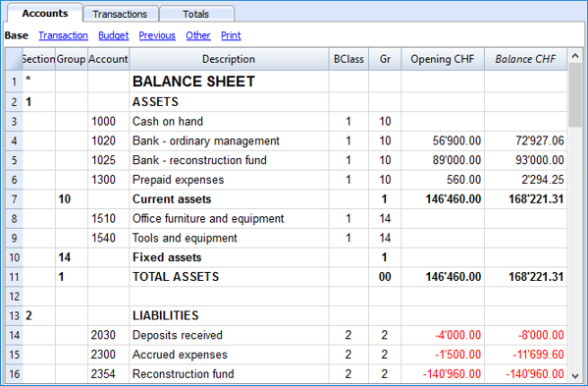Click the BClass column header

pos(348,59)
